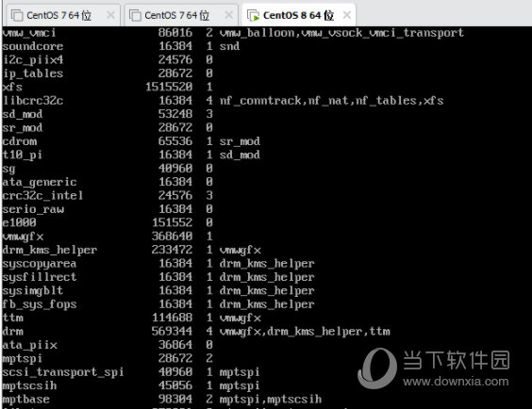Click the vmwgfx,drm_kms_helper,ttm dependency list
The height and width of the screenshot is (409, 532).
[x=305, y=332]
